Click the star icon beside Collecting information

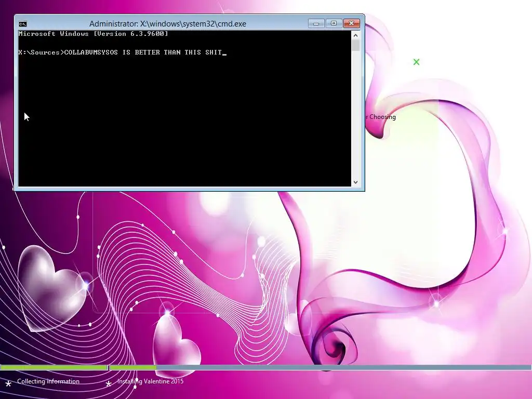(x=8, y=384)
